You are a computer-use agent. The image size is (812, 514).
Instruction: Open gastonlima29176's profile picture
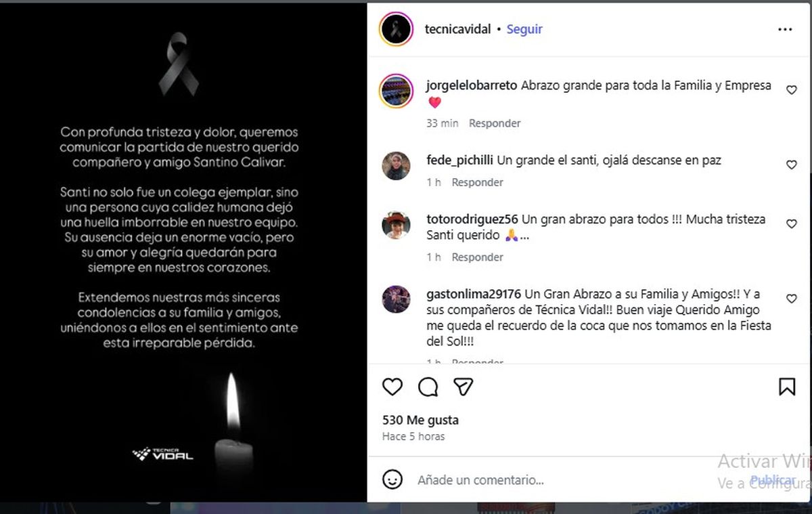point(396,299)
